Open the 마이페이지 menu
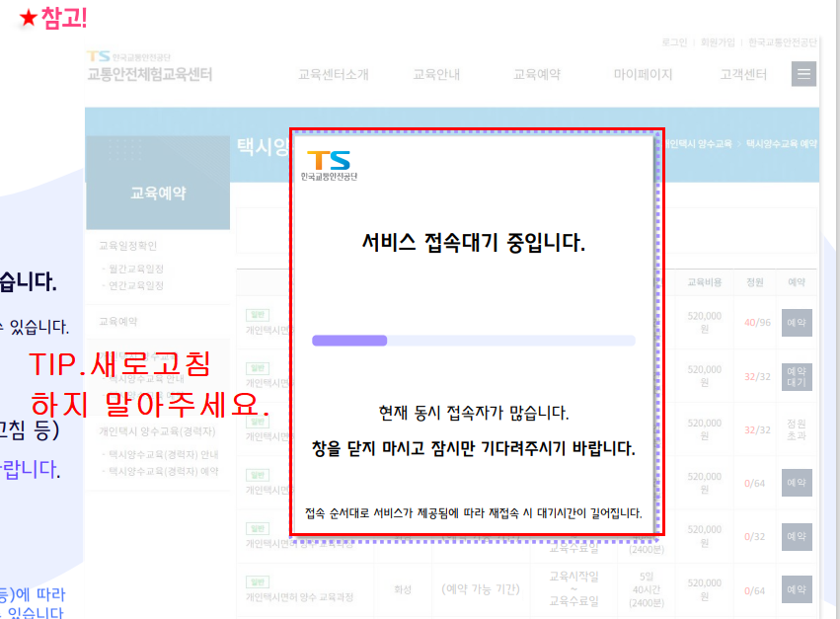The height and width of the screenshot is (619, 840). [643, 74]
